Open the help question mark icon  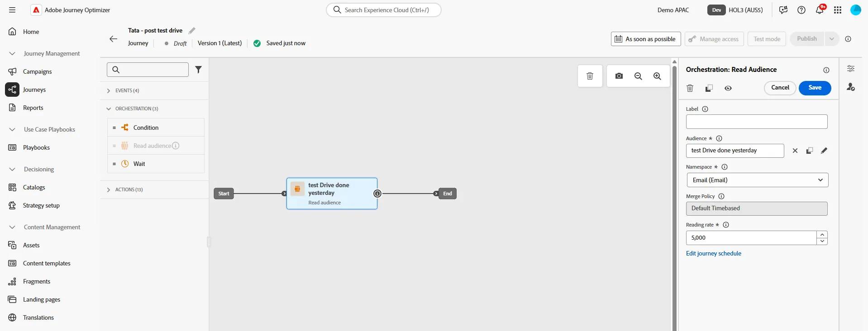[801, 10]
